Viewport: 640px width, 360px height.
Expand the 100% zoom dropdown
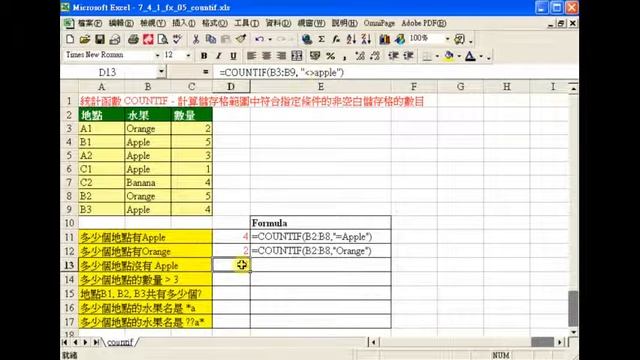[x=447, y=39]
